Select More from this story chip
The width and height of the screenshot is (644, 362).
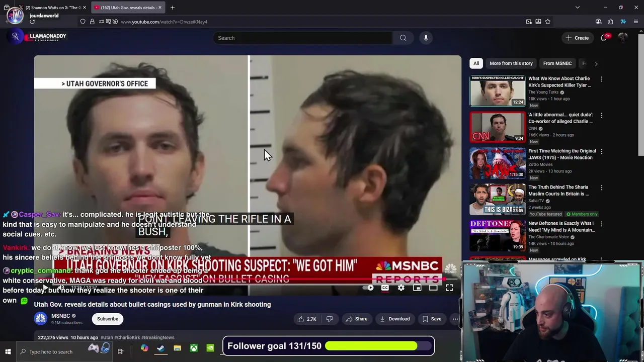[x=511, y=63]
